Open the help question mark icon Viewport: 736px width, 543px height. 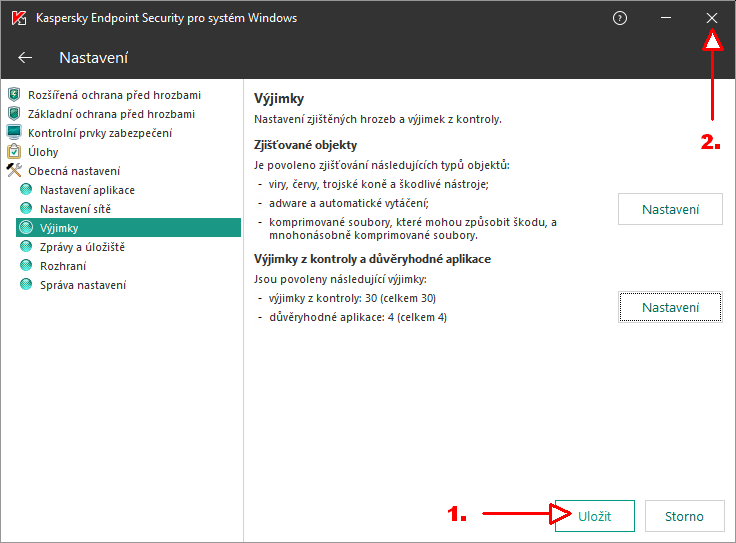[x=620, y=18]
